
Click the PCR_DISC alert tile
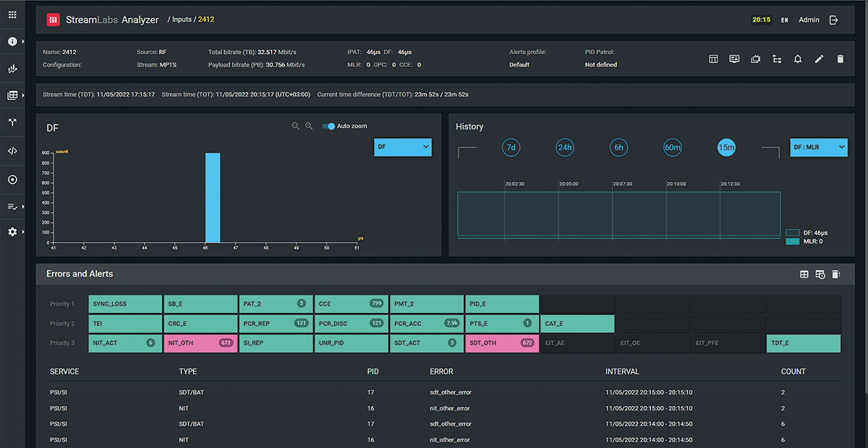pyautogui.click(x=352, y=323)
